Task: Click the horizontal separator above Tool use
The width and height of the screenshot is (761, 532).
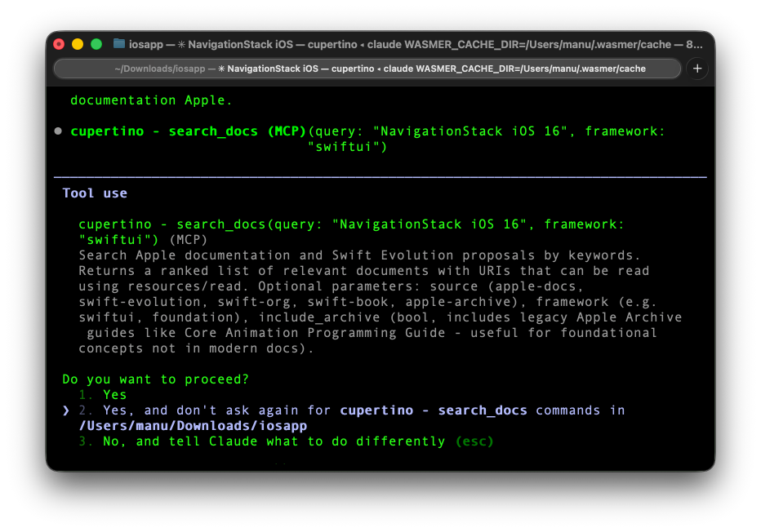Action: 380,176
